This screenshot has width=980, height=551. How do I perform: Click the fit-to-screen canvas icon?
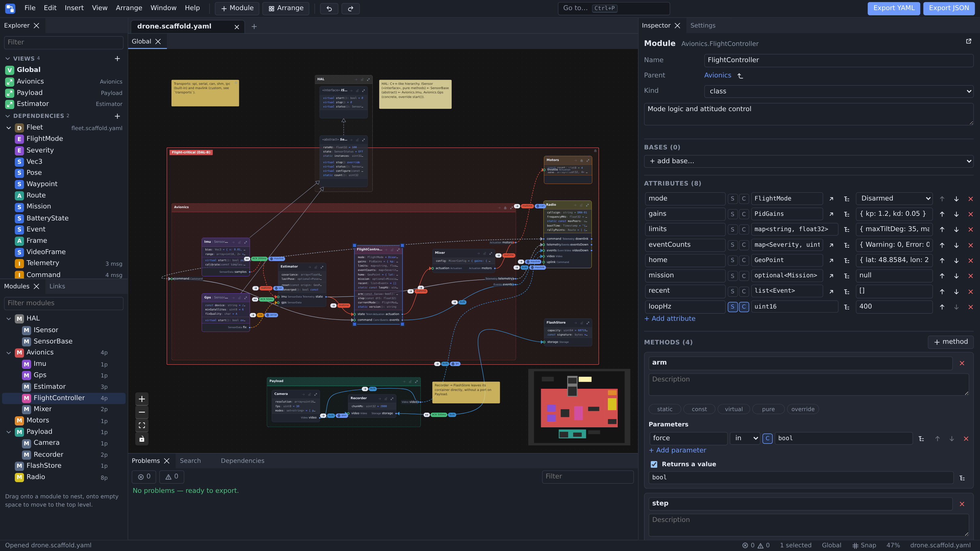pos(142,425)
